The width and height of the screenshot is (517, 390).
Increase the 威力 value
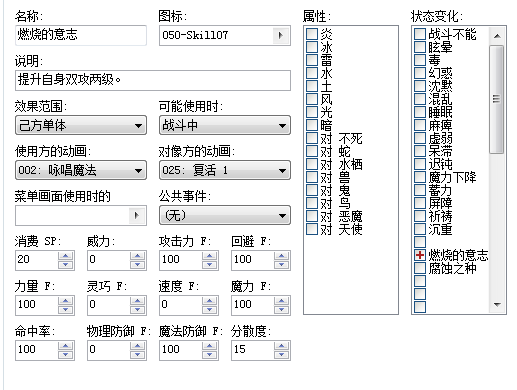[x=138, y=256]
